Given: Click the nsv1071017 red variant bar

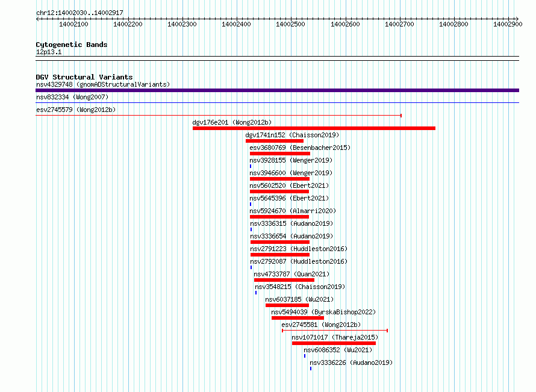Looking at the screenshot, I should [334, 343].
